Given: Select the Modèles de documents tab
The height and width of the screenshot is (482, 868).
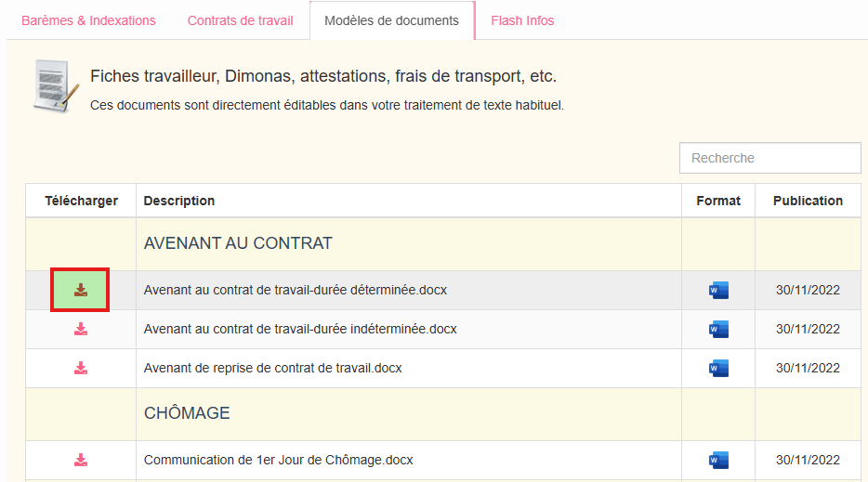Looking at the screenshot, I should [x=391, y=20].
